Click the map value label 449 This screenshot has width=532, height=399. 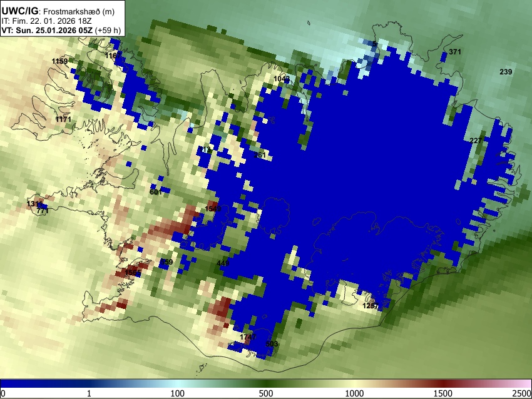[223, 263]
